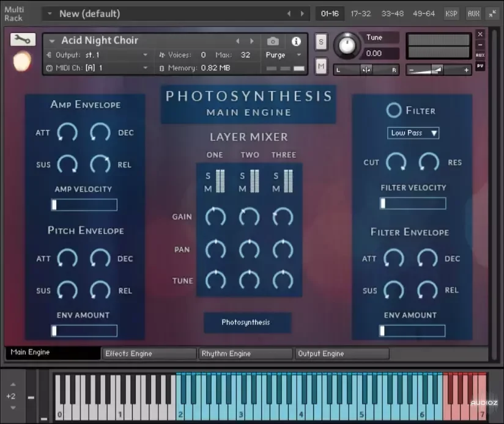Go to next multi with right arrow
This screenshot has width=504, height=424.
(x=302, y=14)
